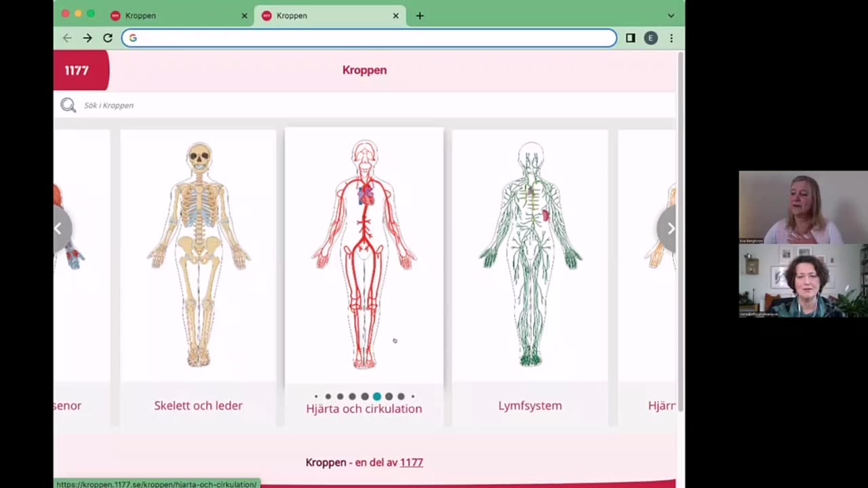The width and height of the screenshot is (868, 488).
Task: Switch to the first Kroppen tab
Action: pyautogui.click(x=178, y=16)
